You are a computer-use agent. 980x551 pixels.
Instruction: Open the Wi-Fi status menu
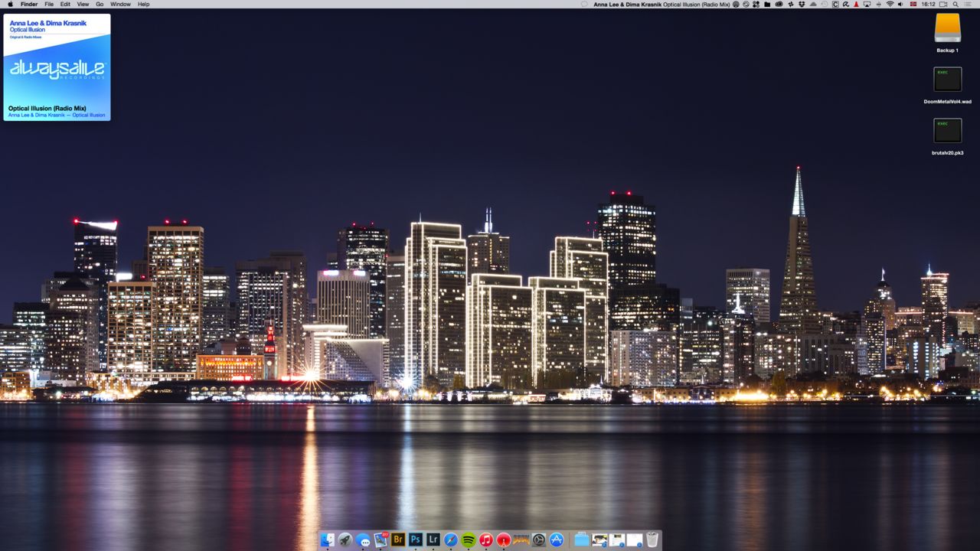tap(890, 5)
